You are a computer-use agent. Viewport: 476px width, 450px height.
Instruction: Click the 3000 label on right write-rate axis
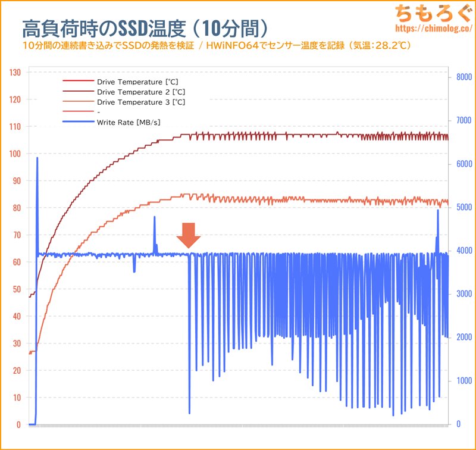pyautogui.click(x=465, y=294)
